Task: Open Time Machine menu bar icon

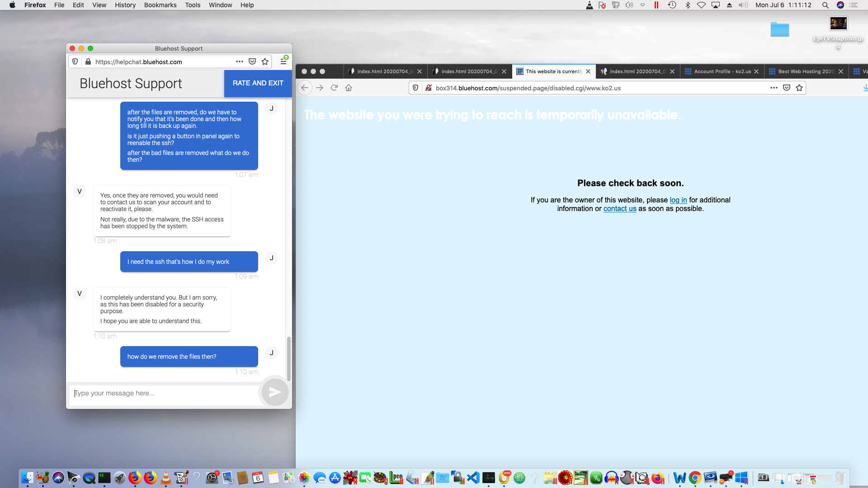Action: pyautogui.click(x=672, y=5)
